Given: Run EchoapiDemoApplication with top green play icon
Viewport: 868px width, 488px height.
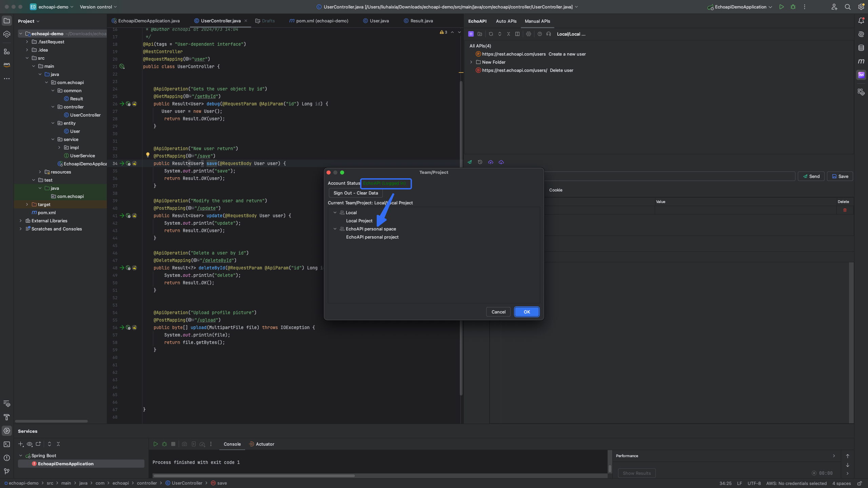Looking at the screenshot, I should click(781, 7).
